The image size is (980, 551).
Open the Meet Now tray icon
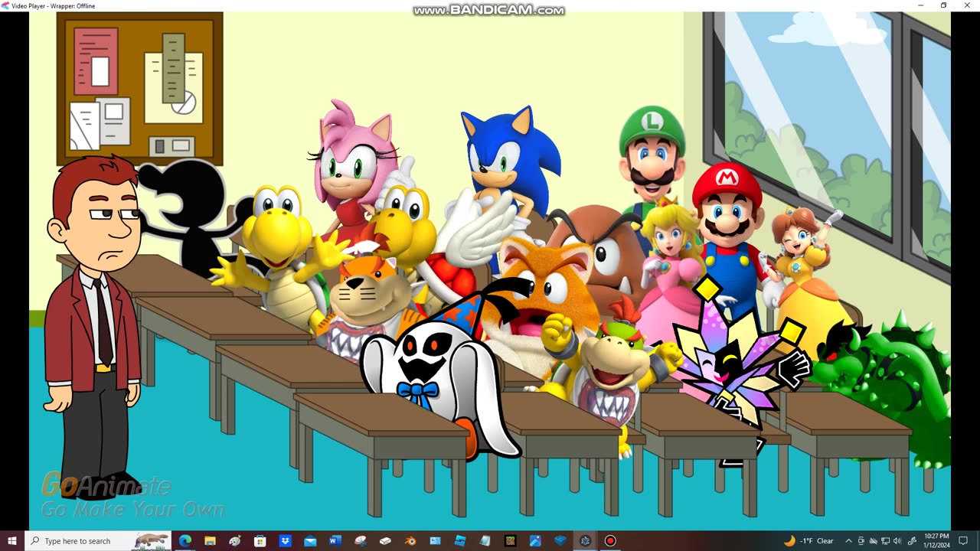pyautogui.click(x=861, y=541)
